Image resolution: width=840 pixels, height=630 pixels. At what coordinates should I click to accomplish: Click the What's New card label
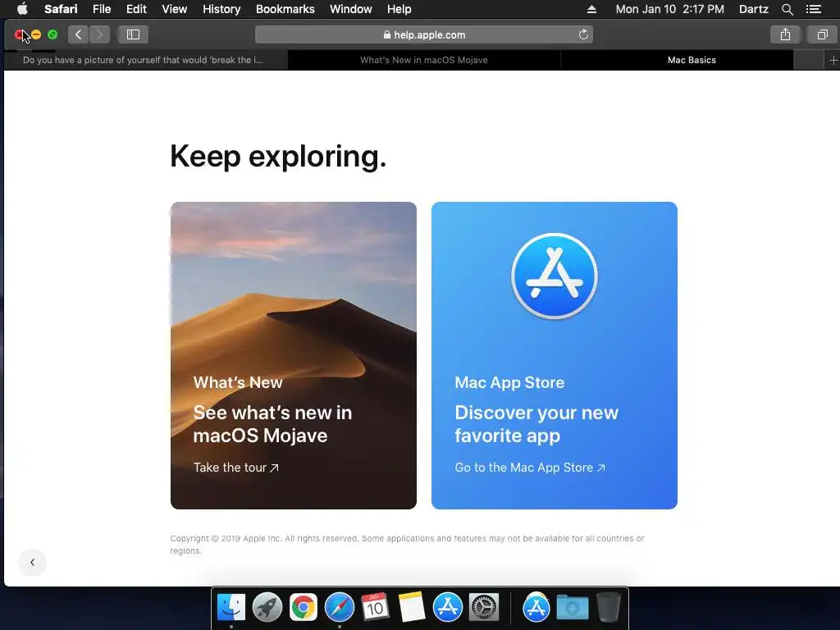point(238,382)
